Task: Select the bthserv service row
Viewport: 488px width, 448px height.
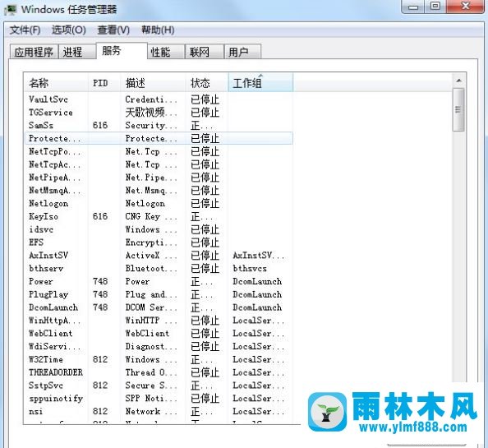Action: (159, 268)
